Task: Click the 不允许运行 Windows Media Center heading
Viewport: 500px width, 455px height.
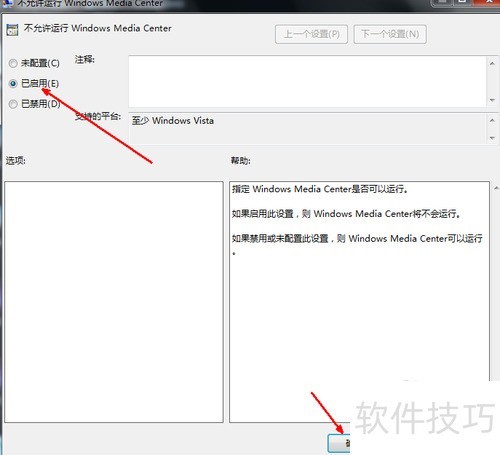Action: (x=98, y=28)
